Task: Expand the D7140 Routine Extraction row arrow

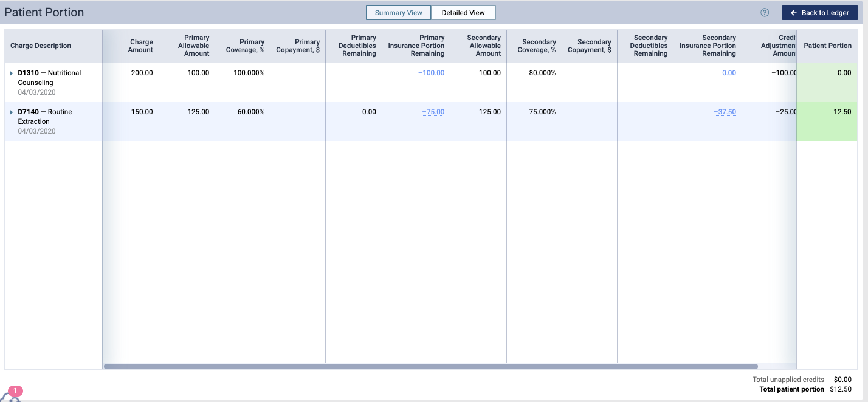Action: tap(12, 112)
